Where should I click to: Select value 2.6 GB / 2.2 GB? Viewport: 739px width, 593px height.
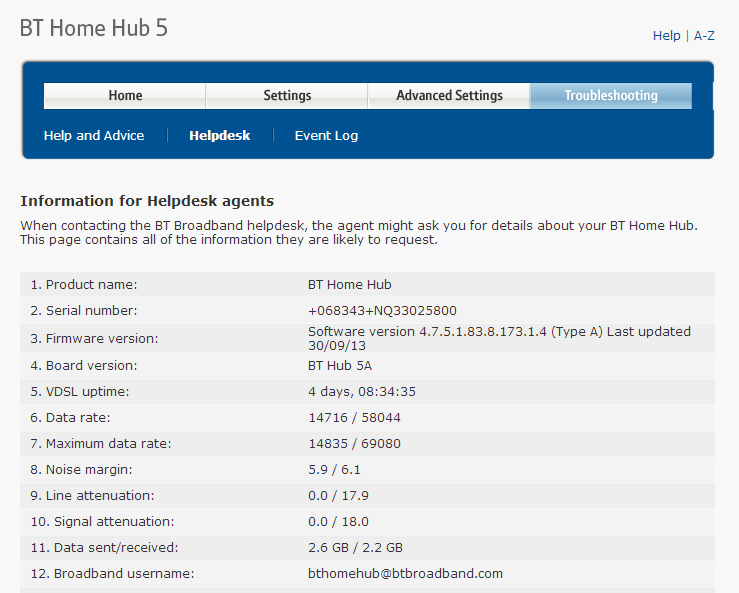[355, 547]
